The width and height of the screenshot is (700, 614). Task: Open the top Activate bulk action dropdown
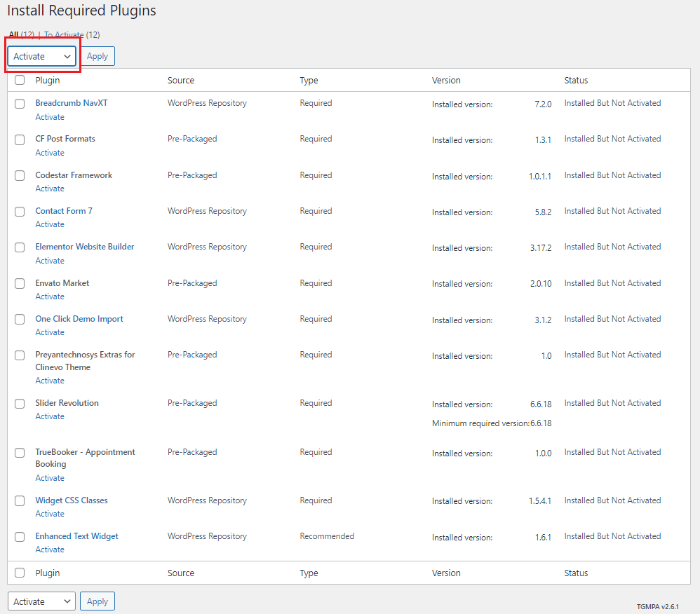41,56
